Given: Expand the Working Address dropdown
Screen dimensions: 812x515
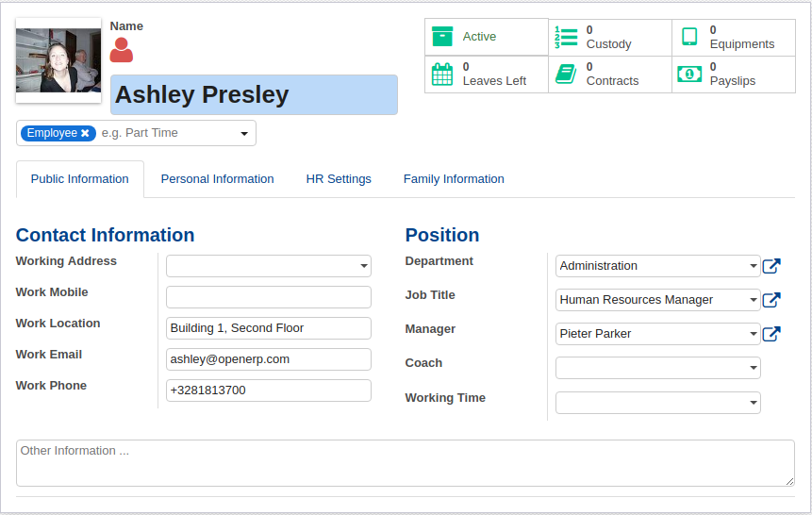Looking at the screenshot, I should (364, 267).
